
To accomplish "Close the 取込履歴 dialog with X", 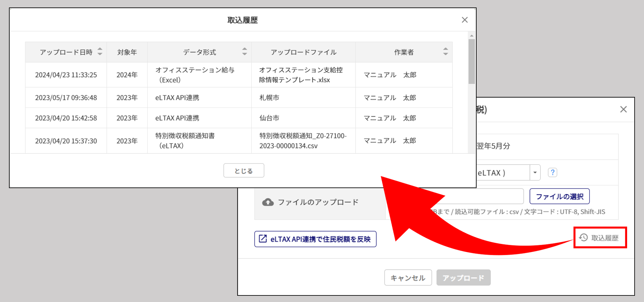I will (465, 20).
